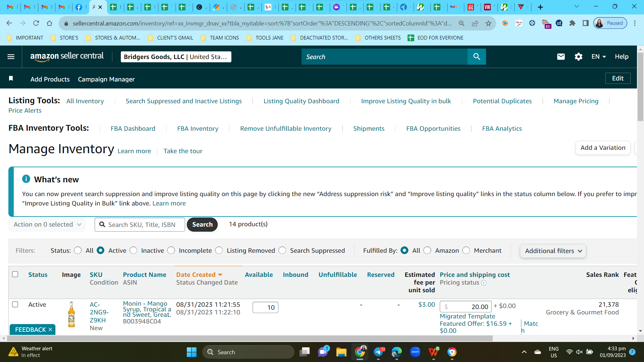Open the Monin - Mango Syrup product link
The image size is (644, 362).
147,309
